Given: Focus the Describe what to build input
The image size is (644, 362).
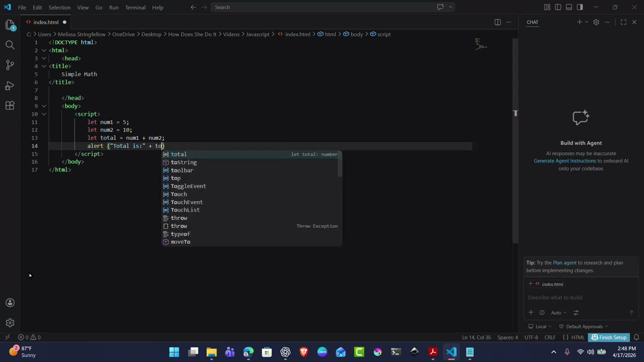Looking at the screenshot, I should 581,298.
